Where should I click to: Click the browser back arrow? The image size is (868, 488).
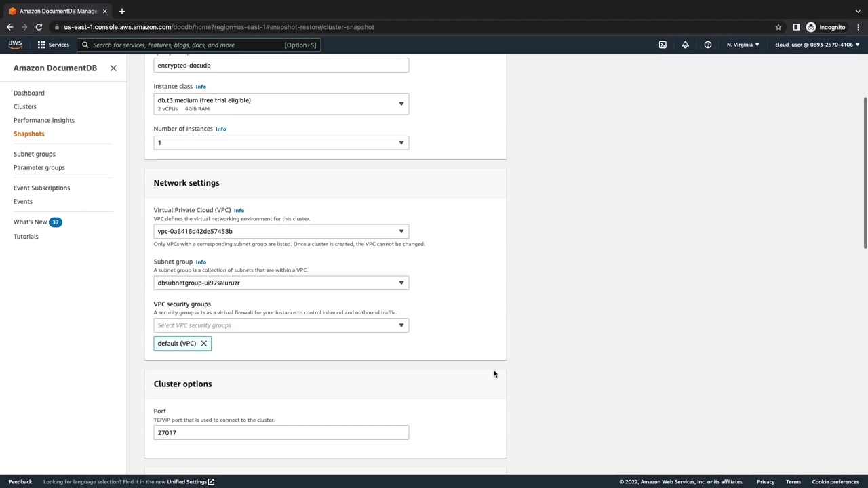tap(9, 27)
